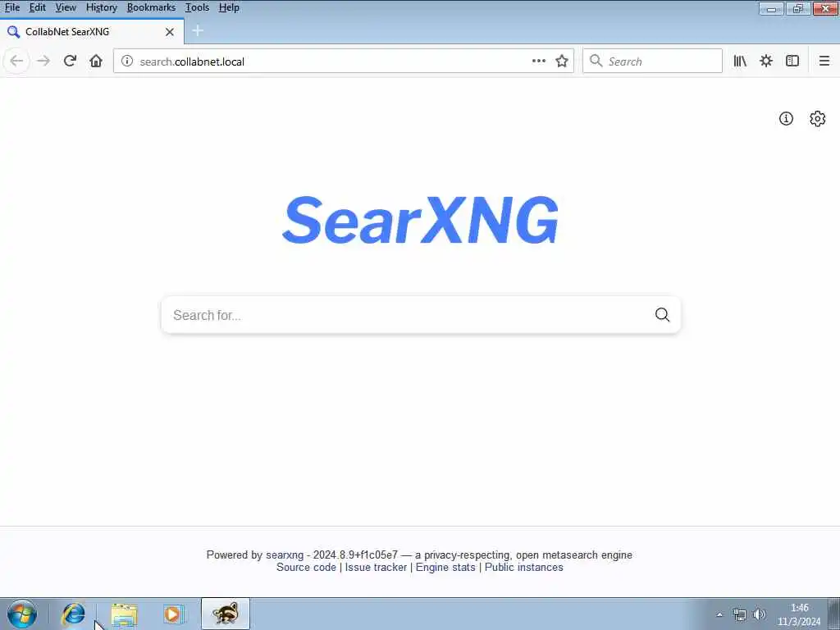The width and height of the screenshot is (840, 630).
Task: Open the Issue tracker link
Action: point(376,568)
